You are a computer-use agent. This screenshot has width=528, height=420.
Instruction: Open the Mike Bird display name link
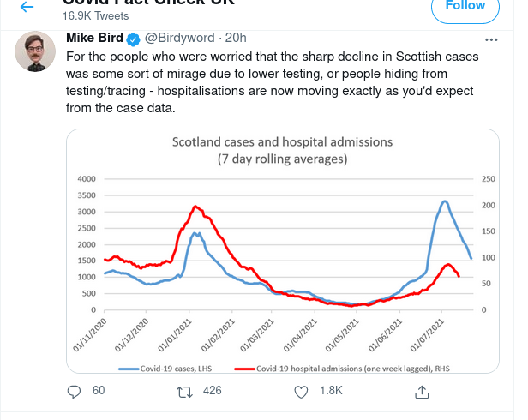click(x=94, y=39)
